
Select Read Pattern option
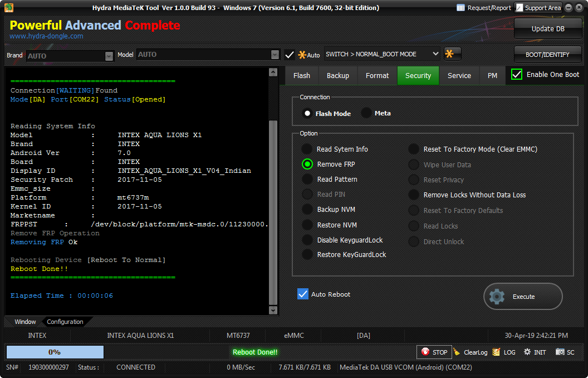(307, 179)
